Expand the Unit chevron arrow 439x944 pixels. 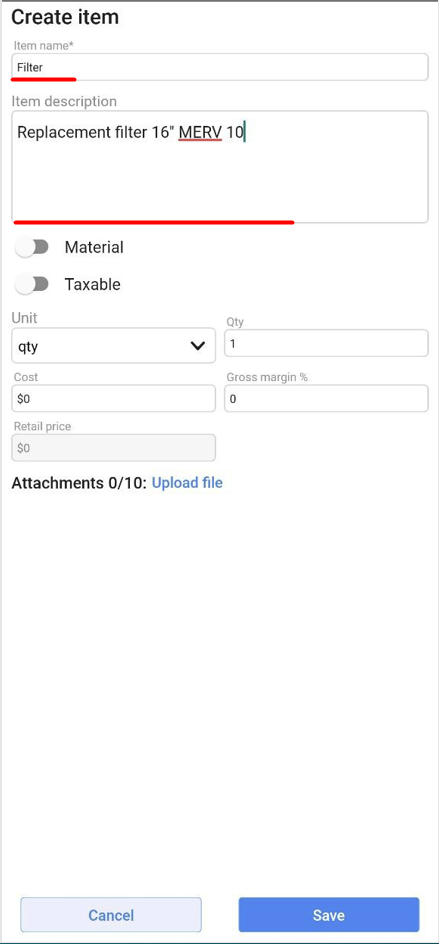point(198,346)
